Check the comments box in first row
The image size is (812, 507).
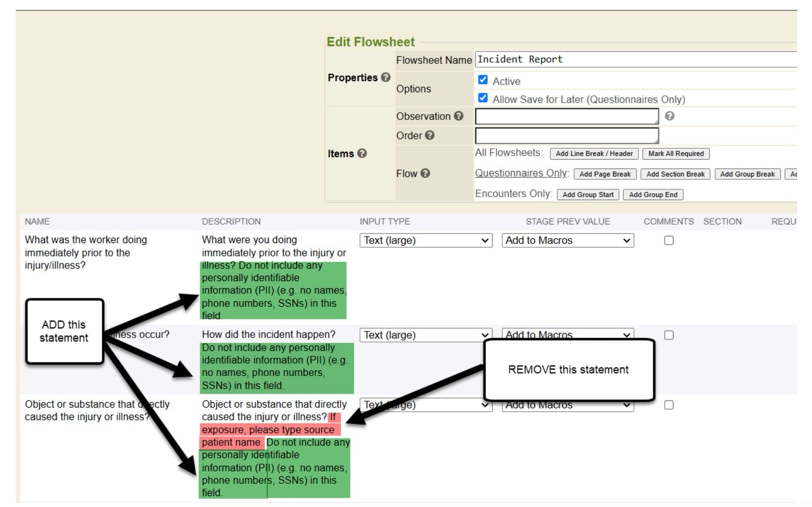click(x=669, y=241)
